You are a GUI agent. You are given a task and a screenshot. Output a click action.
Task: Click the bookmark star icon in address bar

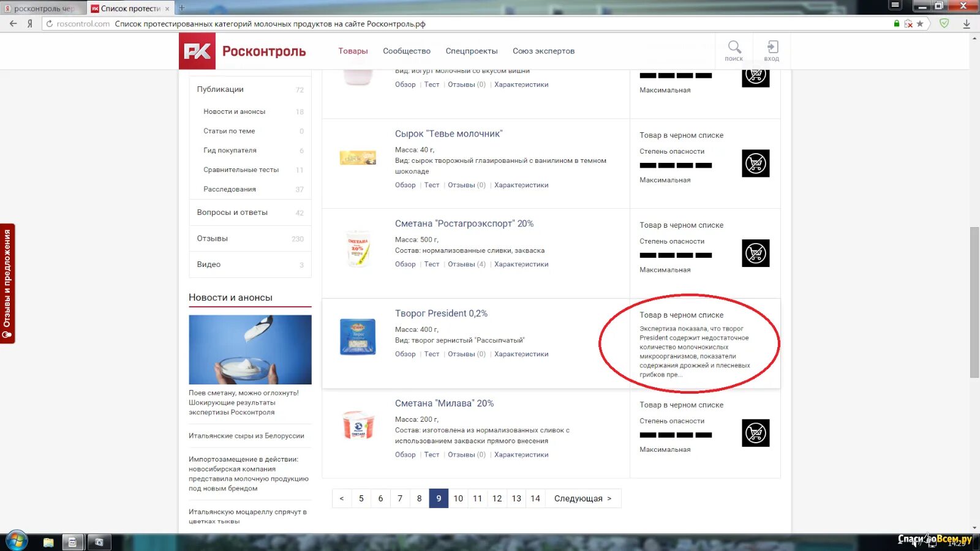tap(920, 24)
